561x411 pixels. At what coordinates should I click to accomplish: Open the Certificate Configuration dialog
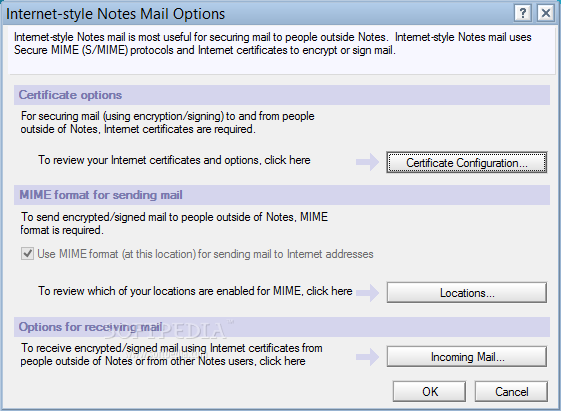(x=467, y=162)
